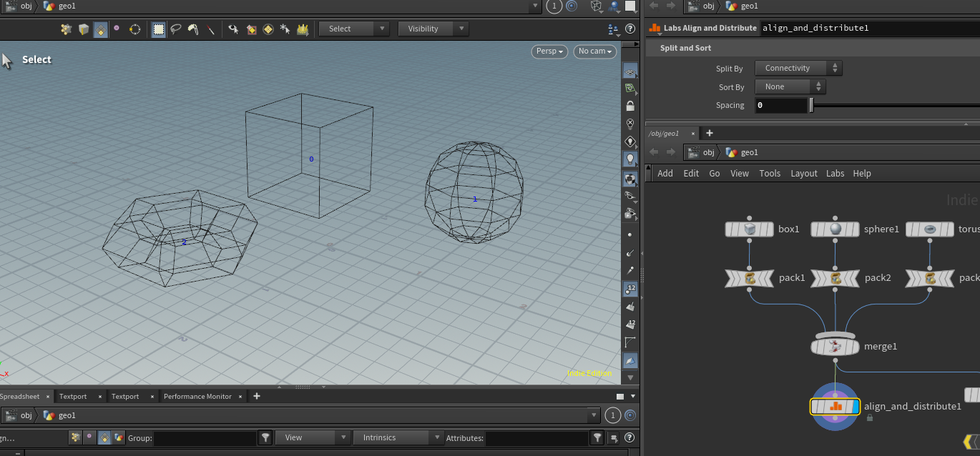Click the Spacing slider handle
Viewport: 980px width, 456px height.
811,106
